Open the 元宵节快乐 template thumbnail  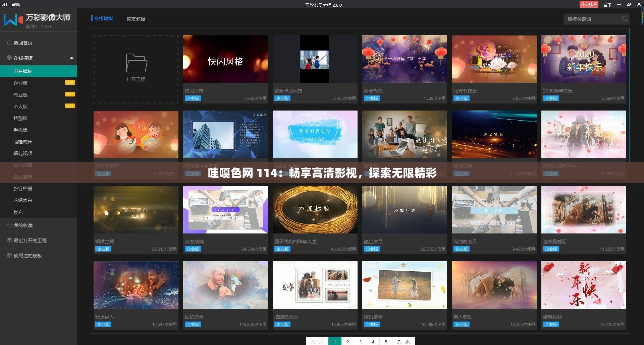coord(494,59)
